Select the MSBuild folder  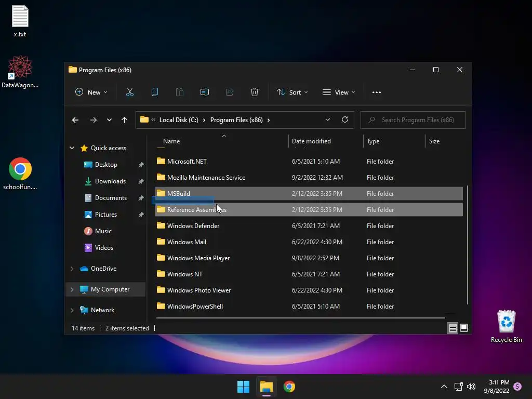[309, 194]
